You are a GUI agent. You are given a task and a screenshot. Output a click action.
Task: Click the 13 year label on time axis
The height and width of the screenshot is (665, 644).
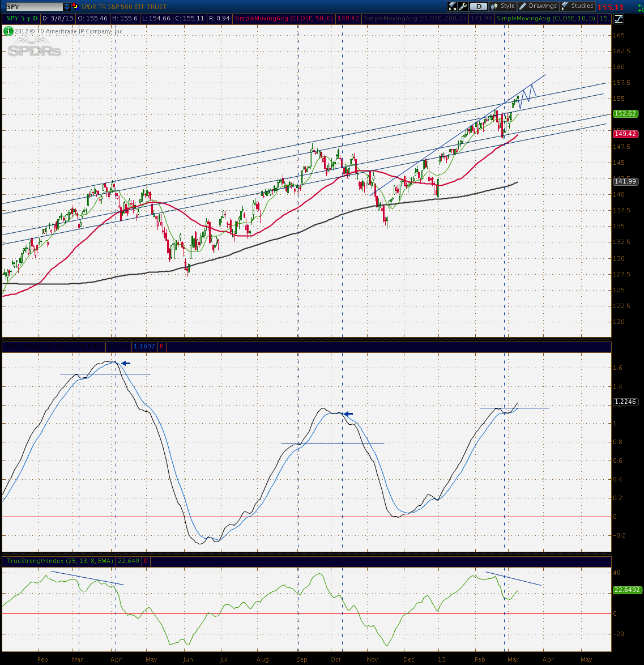[442, 659]
